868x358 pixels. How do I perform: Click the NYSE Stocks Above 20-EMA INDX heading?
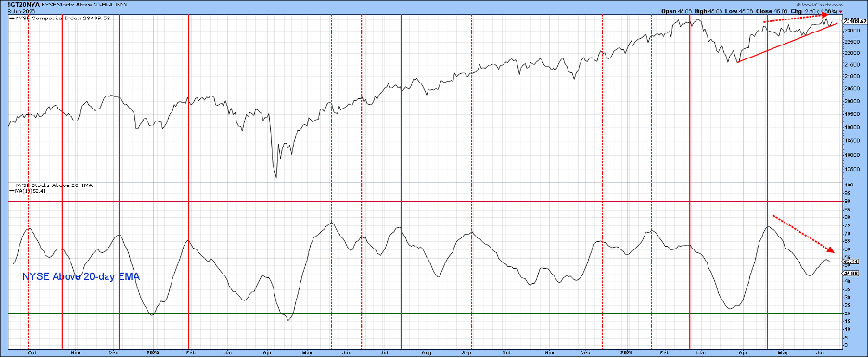(84, 5)
